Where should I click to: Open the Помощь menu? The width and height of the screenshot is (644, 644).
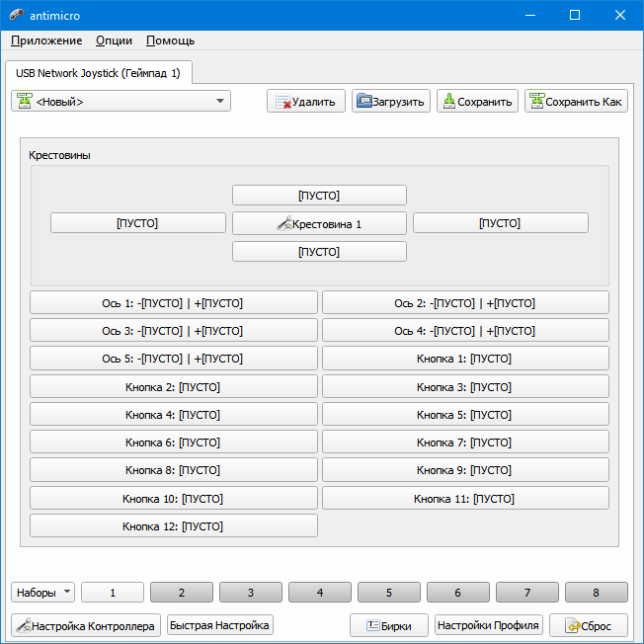click(x=170, y=40)
